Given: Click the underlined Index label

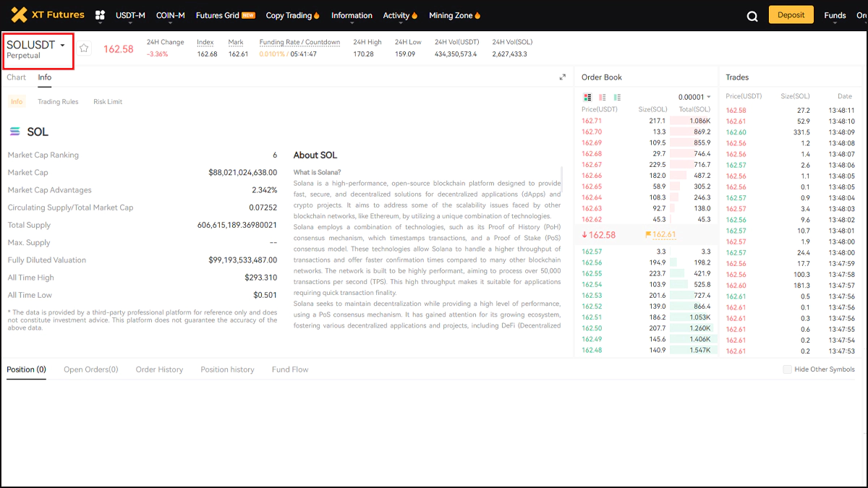Looking at the screenshot, I should 205,42.
